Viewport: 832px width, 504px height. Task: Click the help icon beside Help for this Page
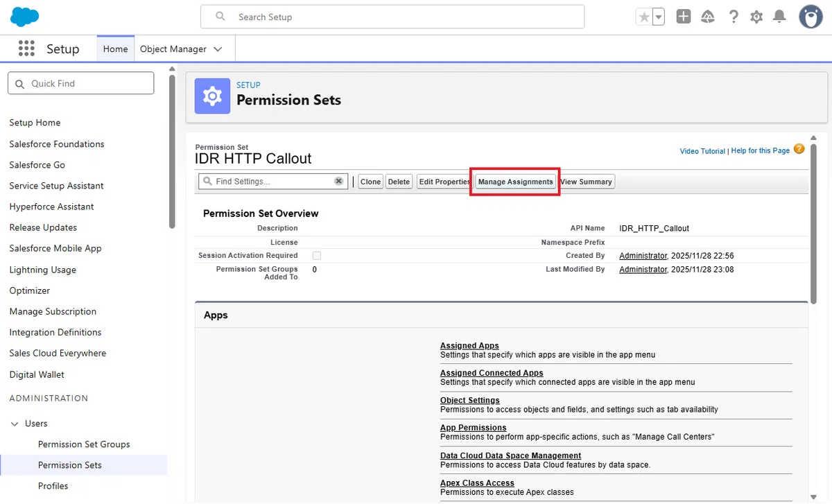[x=799, y=149]
